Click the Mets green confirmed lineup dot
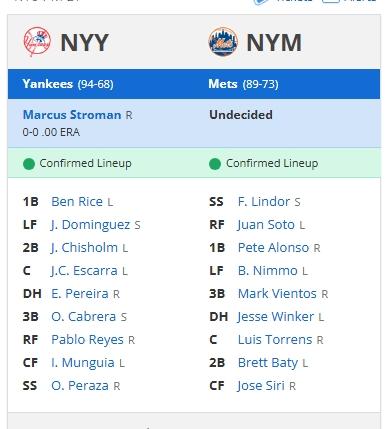 click(x=215, y=164)
